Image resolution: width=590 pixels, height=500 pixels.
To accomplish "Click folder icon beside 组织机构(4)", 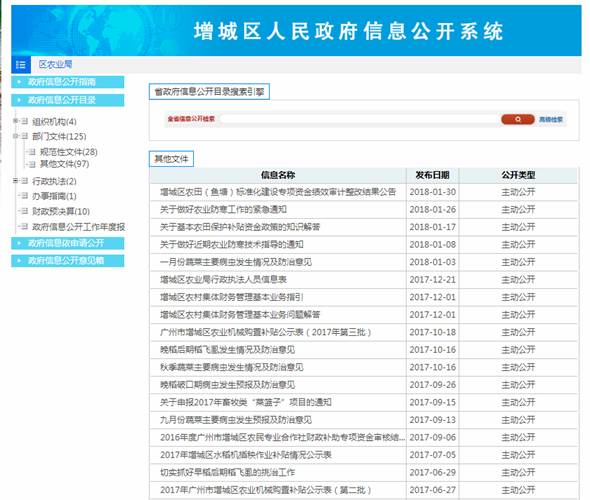I will click(x=25, y=121).
